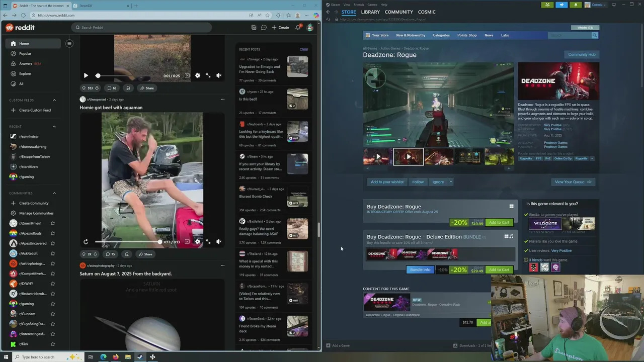
Task: Upvote the Homie got beef post
Action: click(x=85, y=254)
